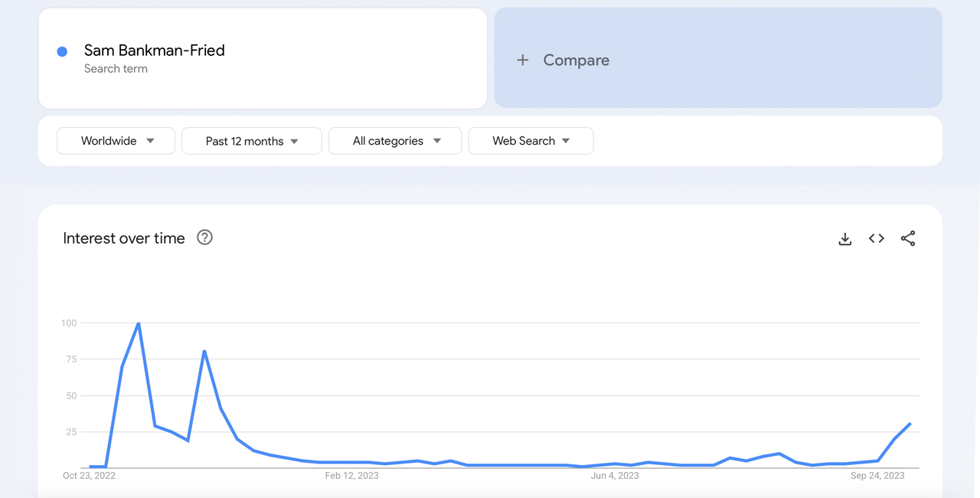Image resolution: width=980 pixels, height=498 pixels.
Task: Click the Worldwide dropdown arrow
Action: click(151, 141)
